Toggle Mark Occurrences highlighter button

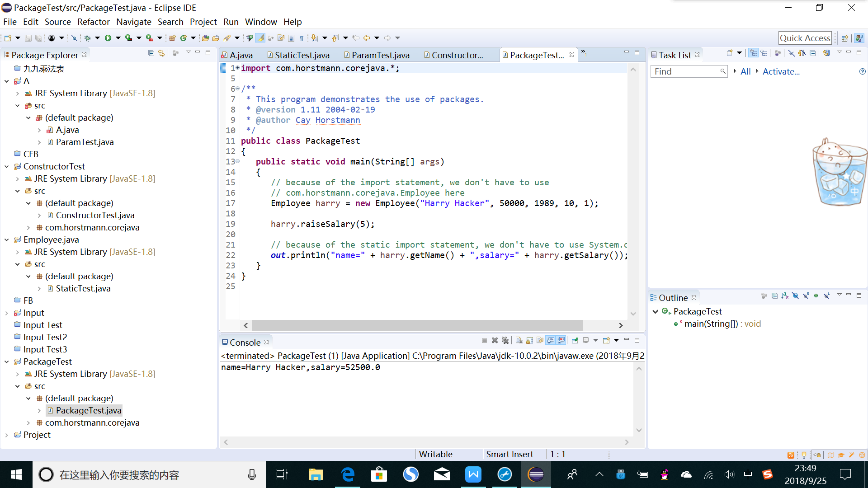point(260,38)
